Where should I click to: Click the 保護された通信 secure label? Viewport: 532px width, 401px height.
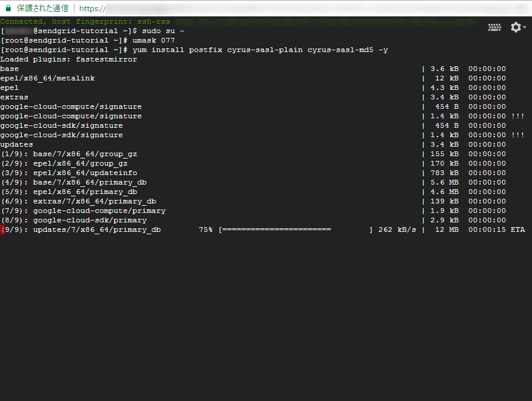click(x=43, y=8)
